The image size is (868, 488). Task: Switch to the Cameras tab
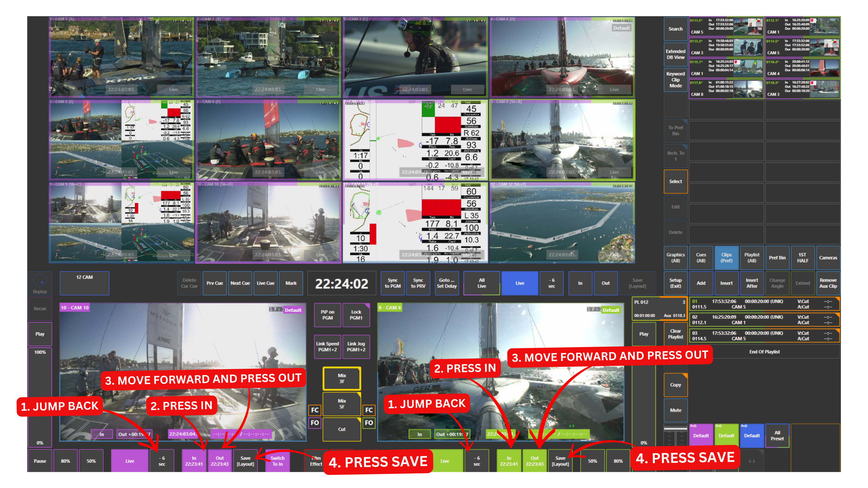(x=828, y=258)
